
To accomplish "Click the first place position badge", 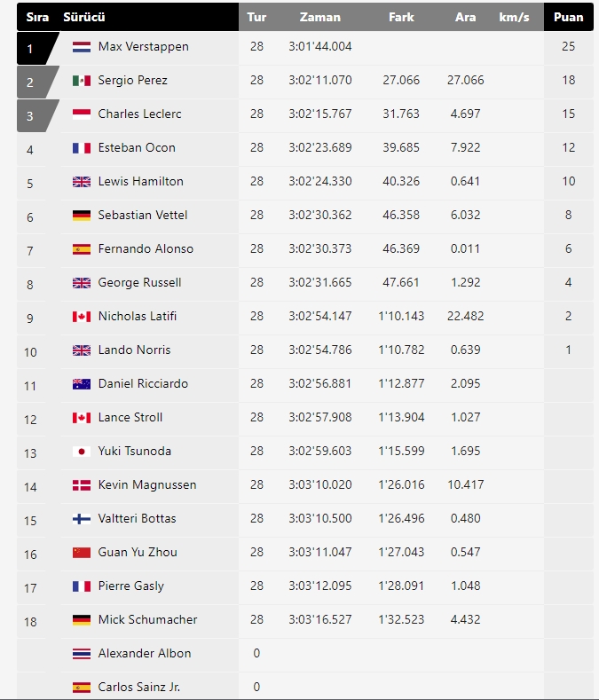I will point(32,48).
